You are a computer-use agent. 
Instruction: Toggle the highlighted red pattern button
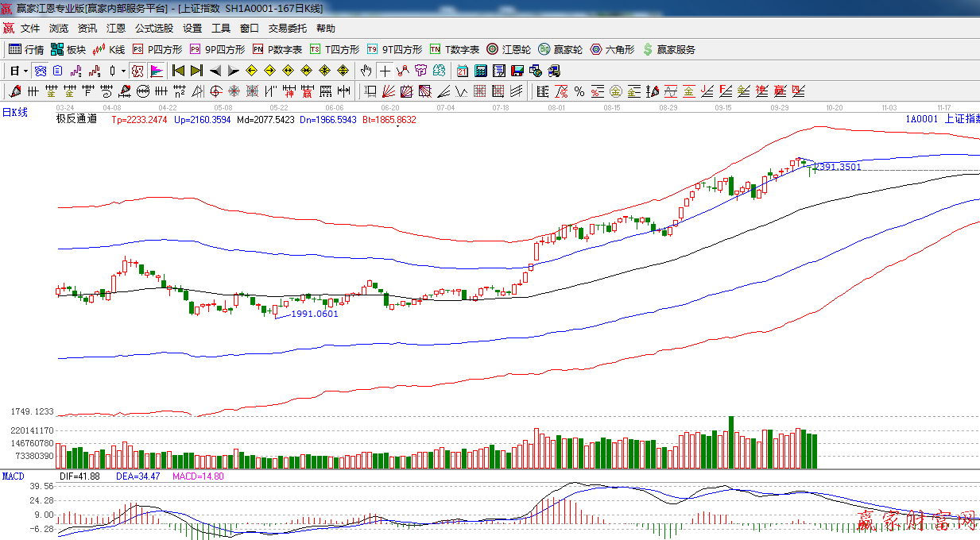[x=138, y=71]
